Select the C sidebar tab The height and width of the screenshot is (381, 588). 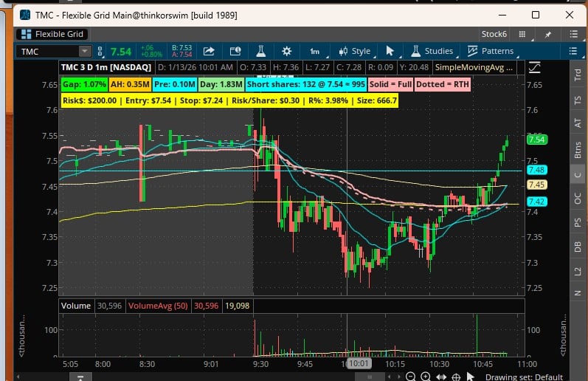(578, 175)
